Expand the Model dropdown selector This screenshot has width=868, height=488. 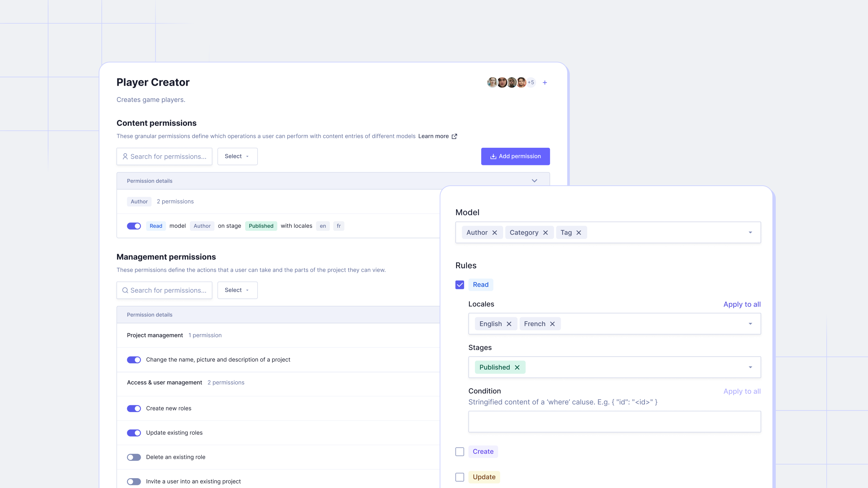(750, 232)
